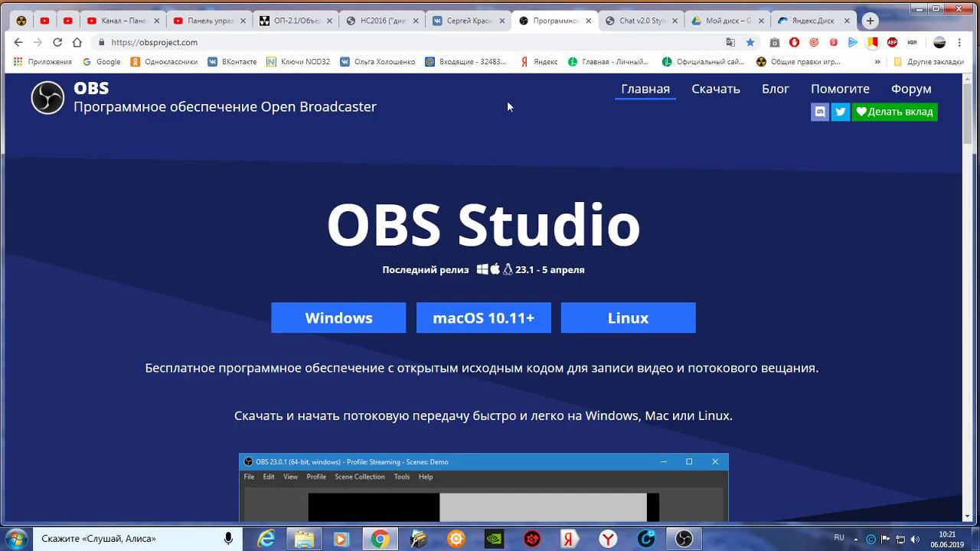Click the Windows Start button

click(x=16, y=539)
